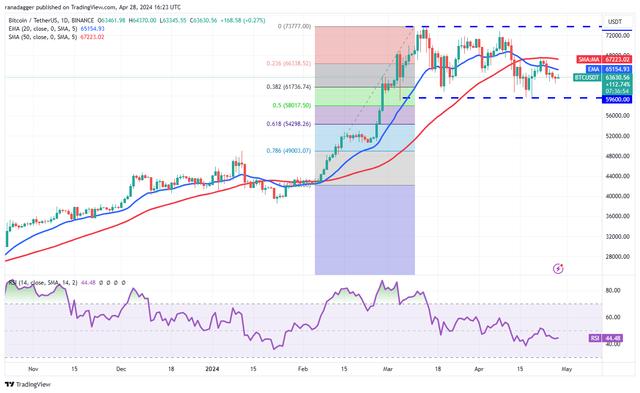Select the SMA 50 indicator legend

(x=56, y=37)
